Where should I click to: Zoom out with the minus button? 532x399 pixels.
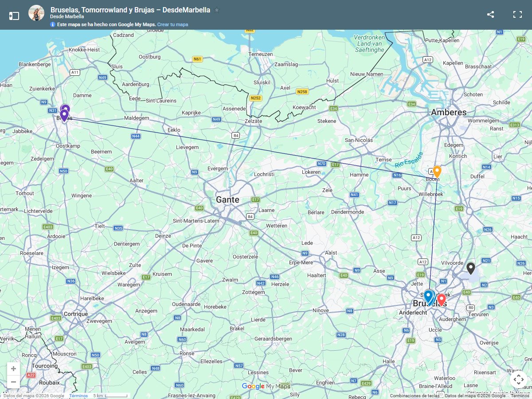[x=13, y=382]
